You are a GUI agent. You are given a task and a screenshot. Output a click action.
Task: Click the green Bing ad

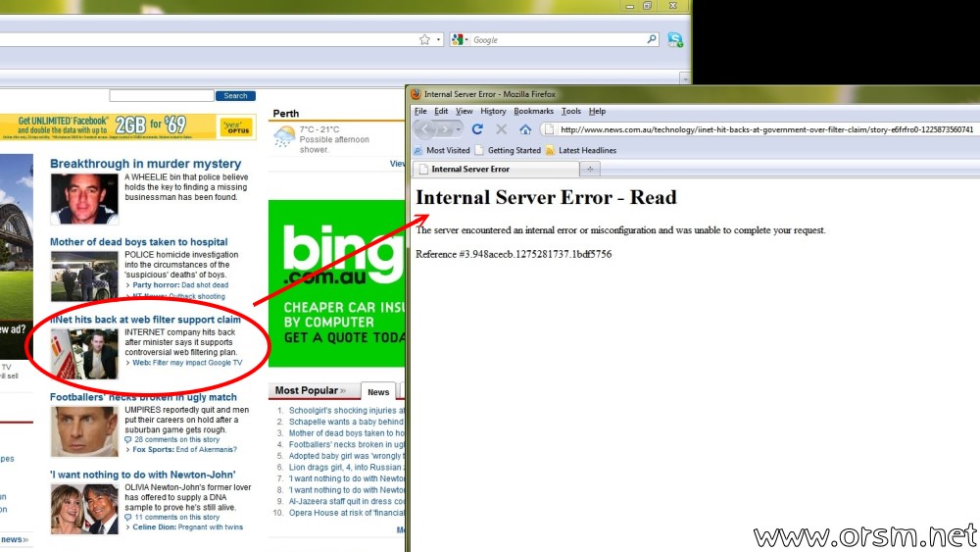[337, 283]
